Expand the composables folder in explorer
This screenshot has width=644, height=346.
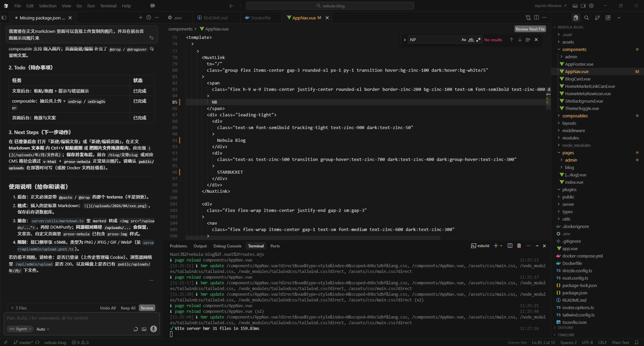coord(575,116)
